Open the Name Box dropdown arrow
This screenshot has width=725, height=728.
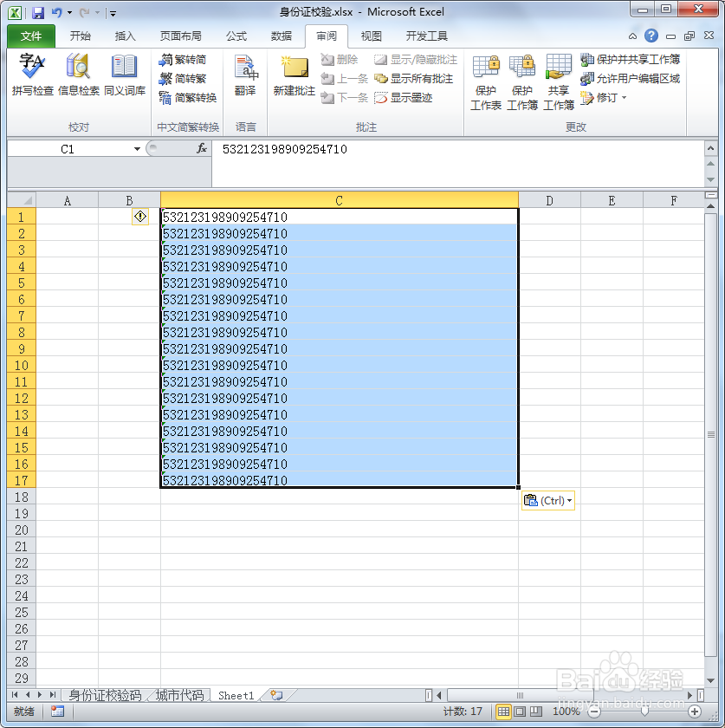(137, 149)
